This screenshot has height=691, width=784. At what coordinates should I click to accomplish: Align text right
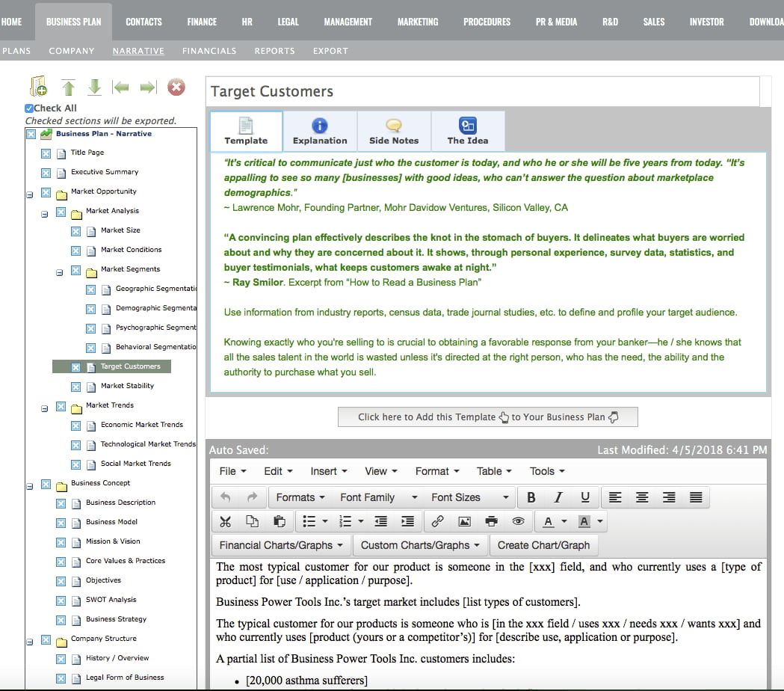(x=669, y=497)
